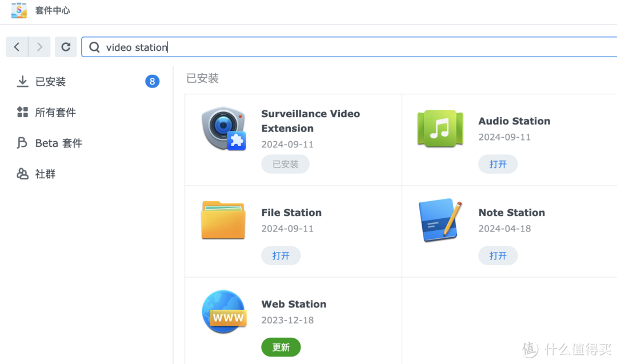Click the Note Station notebook icon
This screenshot has width=617, height=364.
(x=440, y=220)
